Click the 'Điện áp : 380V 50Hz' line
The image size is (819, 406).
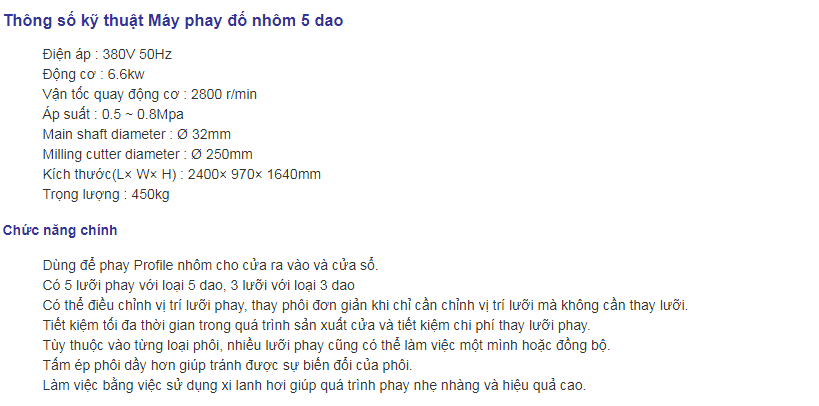(107, 54)
